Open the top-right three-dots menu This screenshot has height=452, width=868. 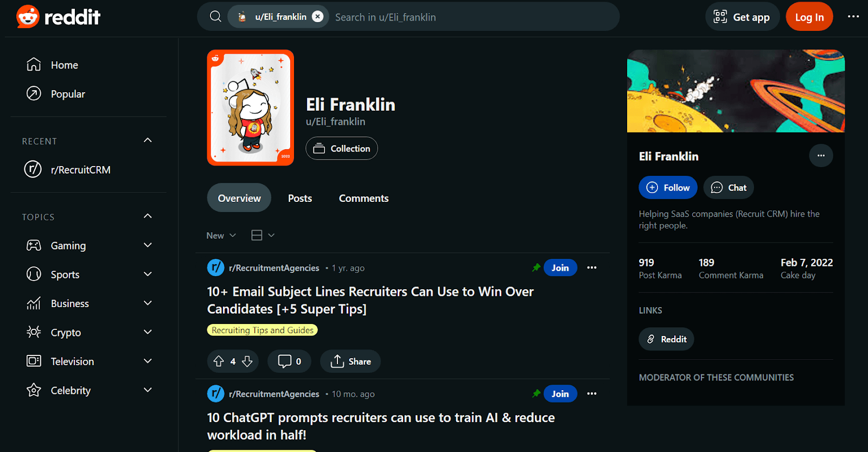(x=853, y=17)
